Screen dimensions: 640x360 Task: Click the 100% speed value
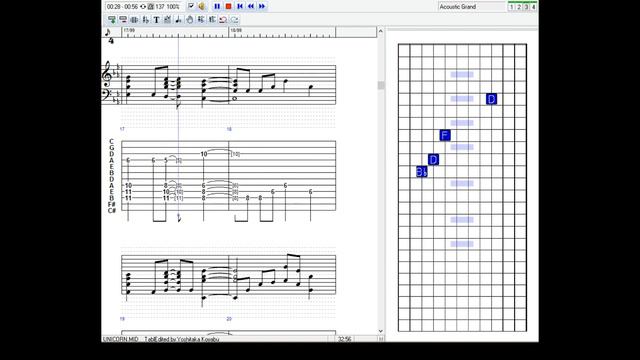[173, 7]
